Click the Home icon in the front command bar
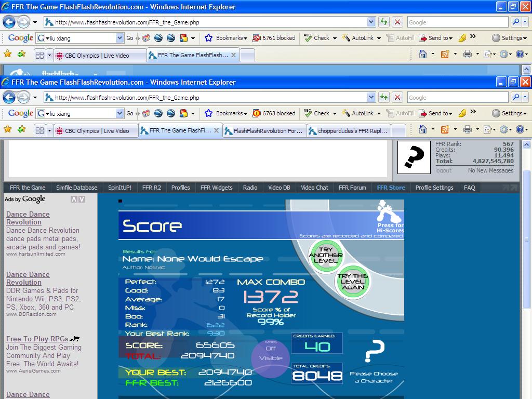The height and width of the screenshot is (399, 532). coord(423,129)
